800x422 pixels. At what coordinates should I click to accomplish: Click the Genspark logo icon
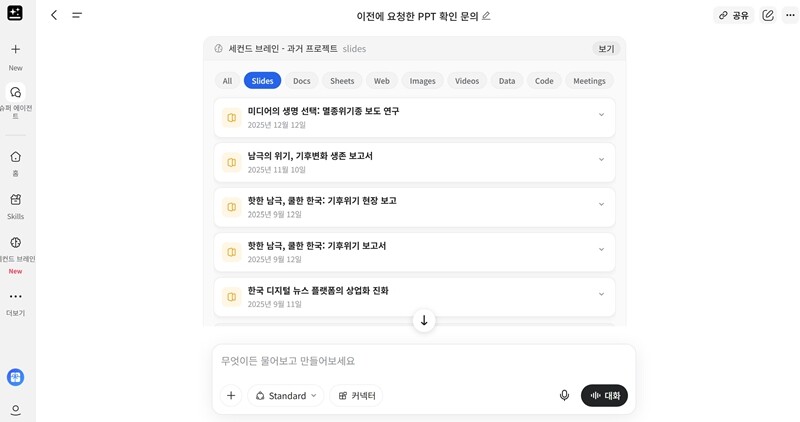click(15, 13)
